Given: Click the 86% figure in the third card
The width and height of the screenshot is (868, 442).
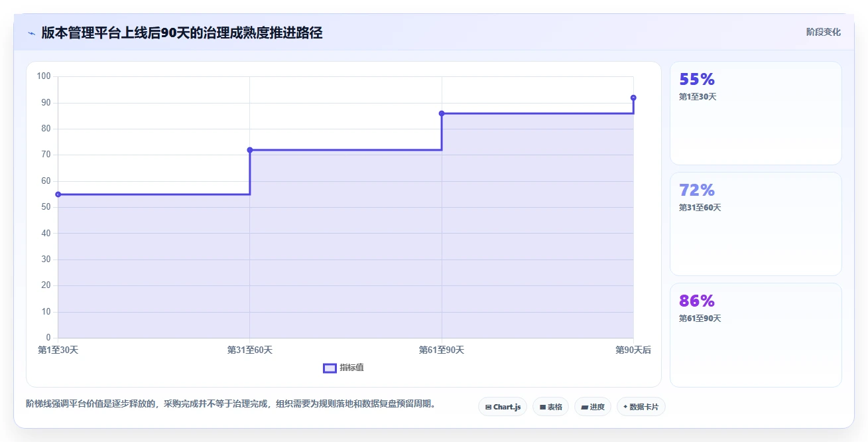Looking at the screenshot, I should [x=697, y=301].
